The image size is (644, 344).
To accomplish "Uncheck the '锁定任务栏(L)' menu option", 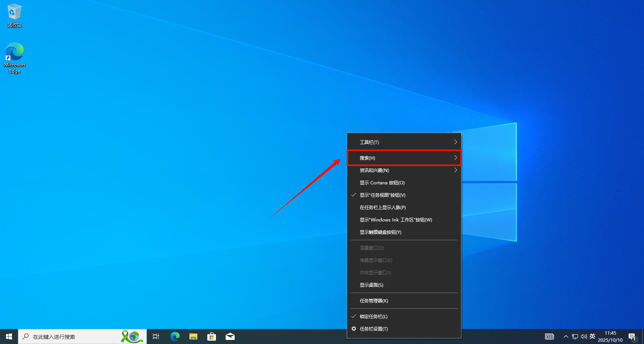I will coord(373,316).
